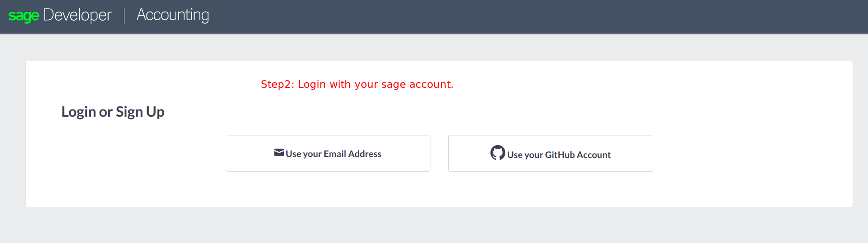Select the 'Use your Email Address' button

[x=328, y=153]
